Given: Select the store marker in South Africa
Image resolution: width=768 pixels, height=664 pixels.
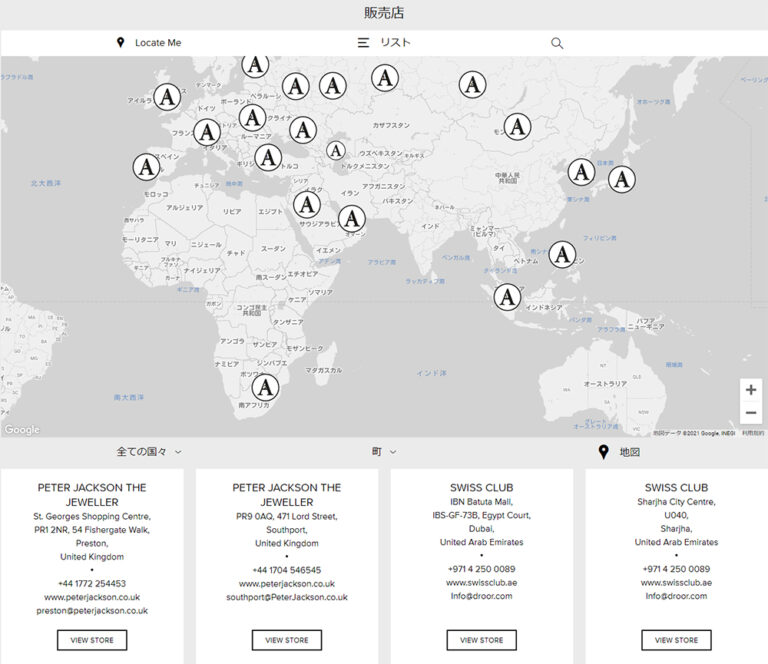Looking at the screenshot, I should pos(265,387).
